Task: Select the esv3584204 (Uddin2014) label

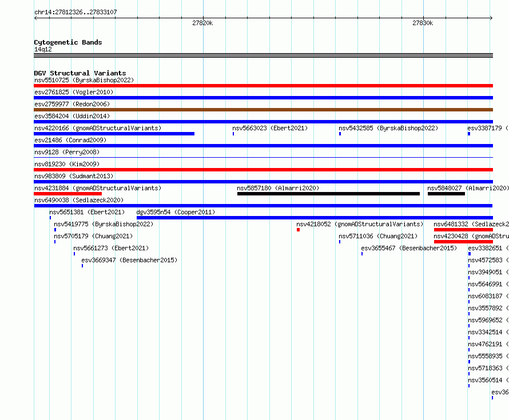Action: coord(72,116)
